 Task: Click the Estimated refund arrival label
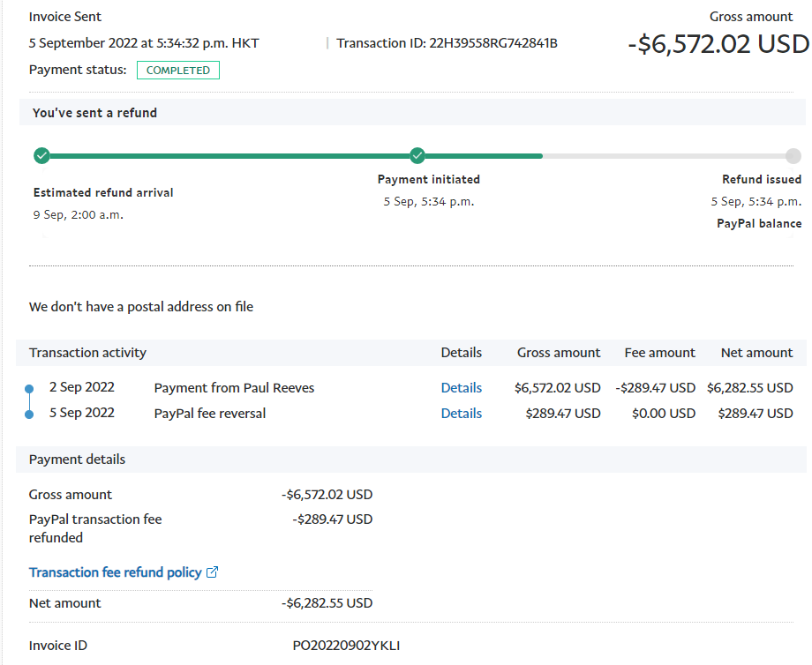click(103, 192)
